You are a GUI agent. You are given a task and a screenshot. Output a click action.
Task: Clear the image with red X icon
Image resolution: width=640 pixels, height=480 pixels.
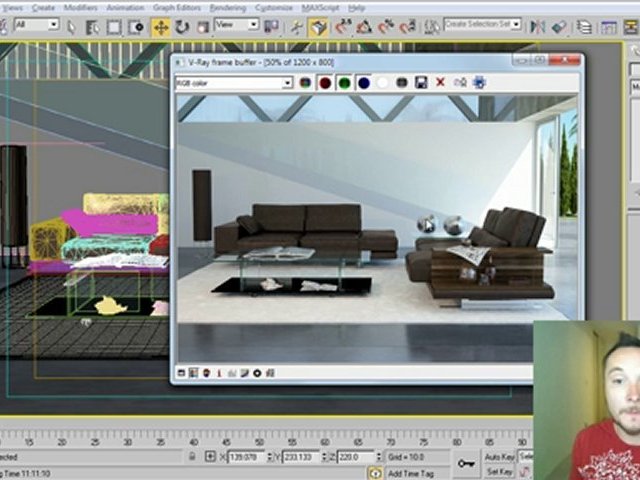[440, 82]
